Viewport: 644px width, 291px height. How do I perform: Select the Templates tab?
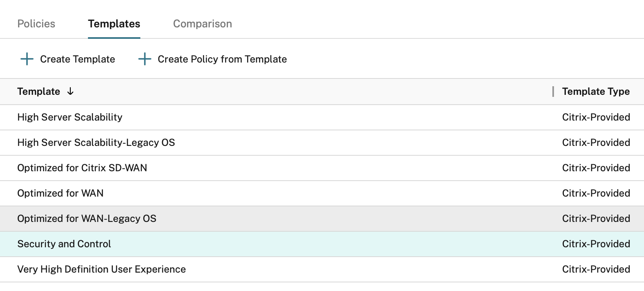(x=114, y=24)
